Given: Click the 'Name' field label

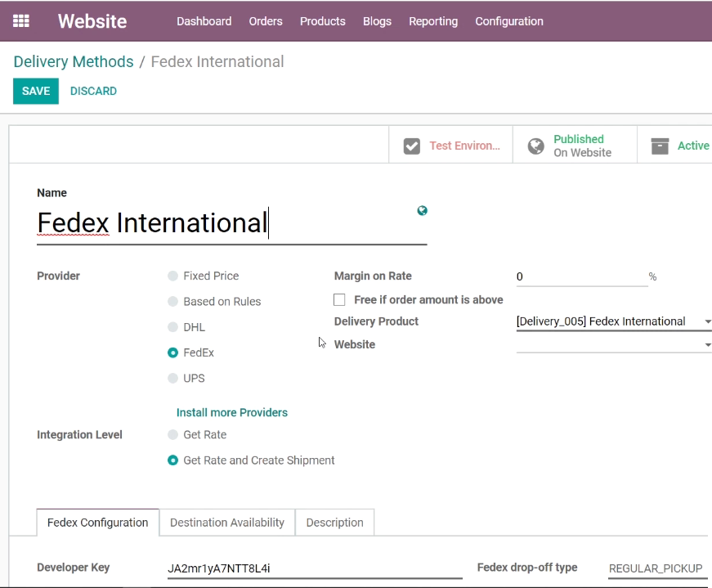Looking at the screenshot, I should tap(51, 193).
